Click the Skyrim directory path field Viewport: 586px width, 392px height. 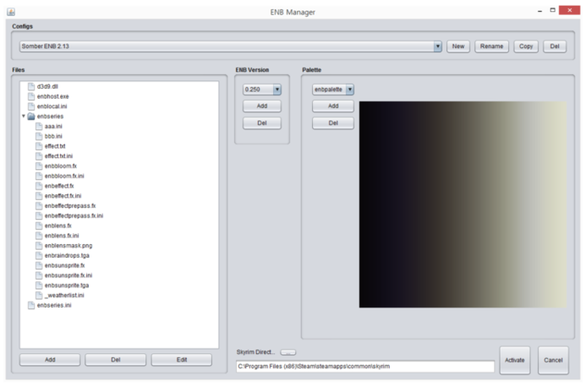click(x=365, y=367)
